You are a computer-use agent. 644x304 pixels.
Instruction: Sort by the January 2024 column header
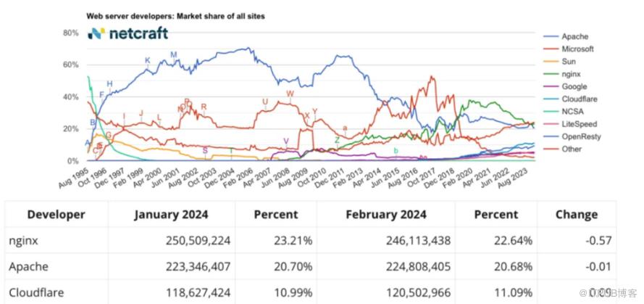[x=171, y=214]
